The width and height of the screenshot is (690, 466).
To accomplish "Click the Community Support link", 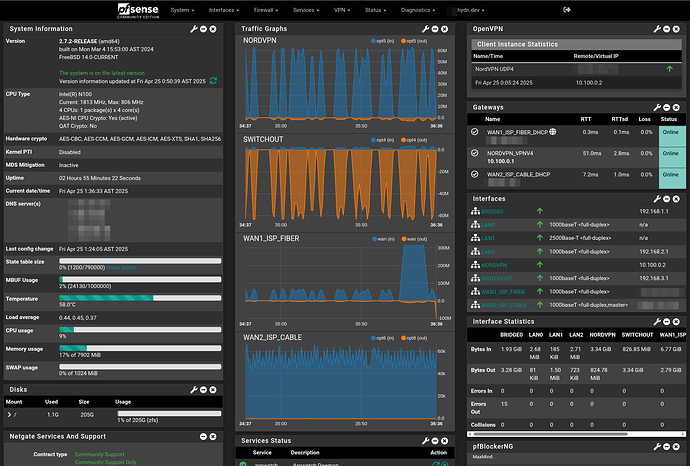I will (x=99, y=455).
